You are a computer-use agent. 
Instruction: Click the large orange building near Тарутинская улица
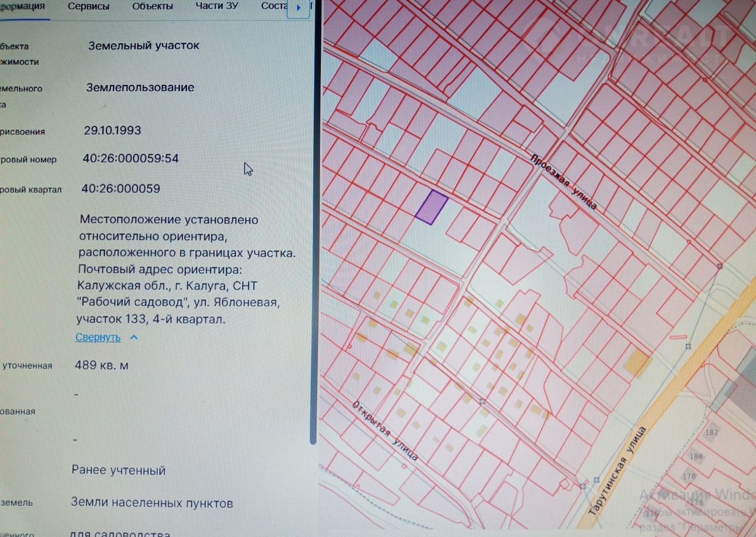point(637,362)
